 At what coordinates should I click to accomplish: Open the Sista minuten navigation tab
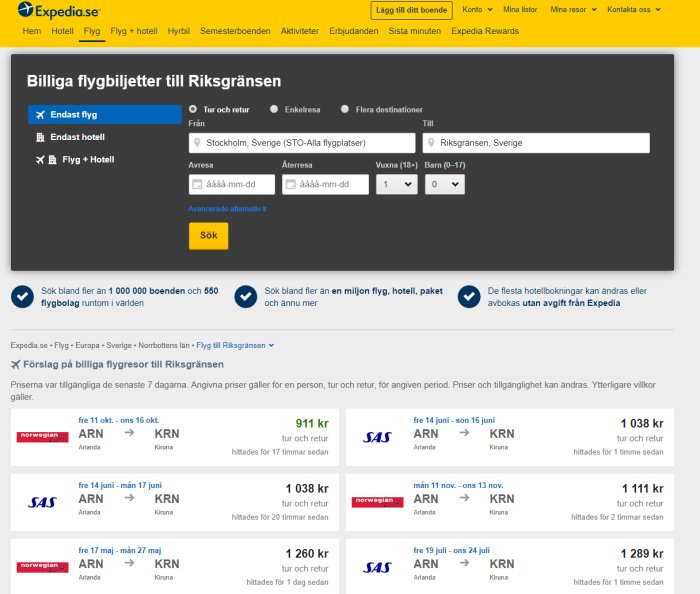tap(415, 31)
